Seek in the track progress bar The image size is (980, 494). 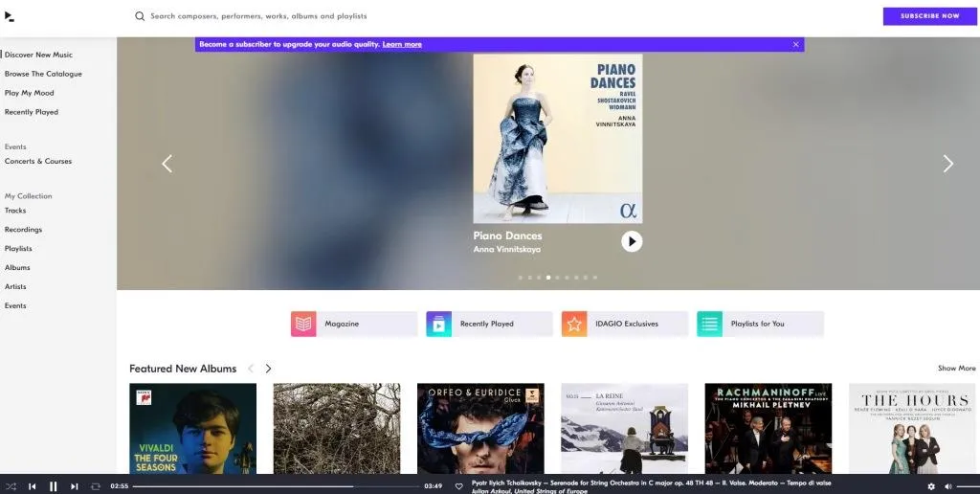[276, 486]
